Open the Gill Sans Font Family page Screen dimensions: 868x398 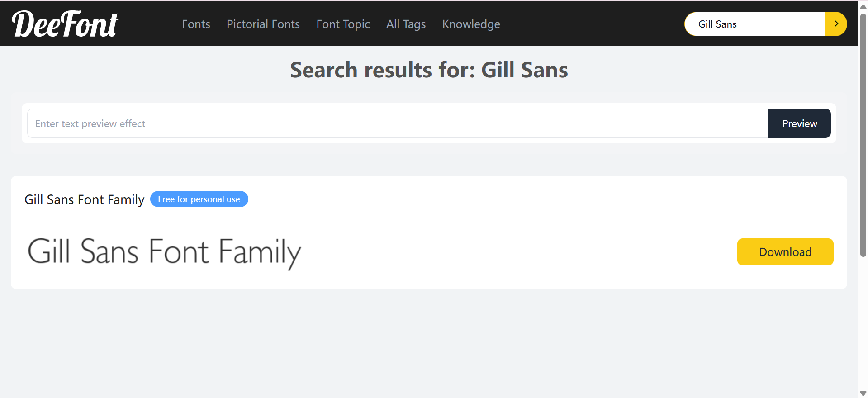(x=84, y=199)
